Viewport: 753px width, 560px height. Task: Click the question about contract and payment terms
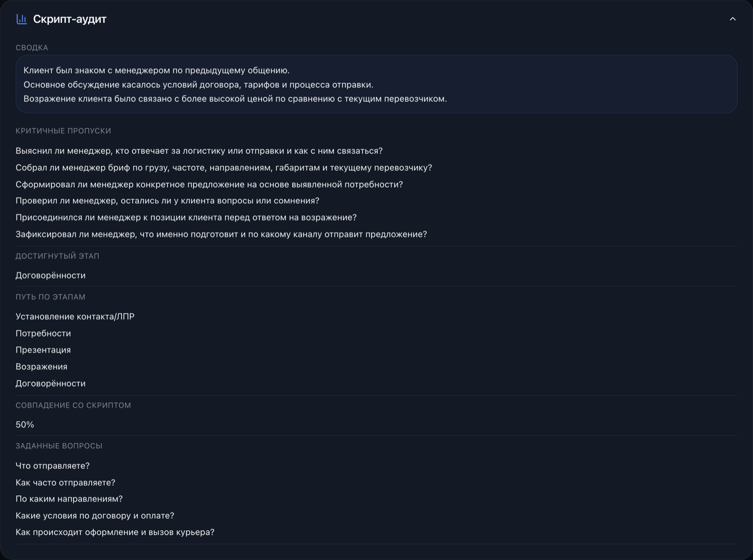[x=95, y=515]
